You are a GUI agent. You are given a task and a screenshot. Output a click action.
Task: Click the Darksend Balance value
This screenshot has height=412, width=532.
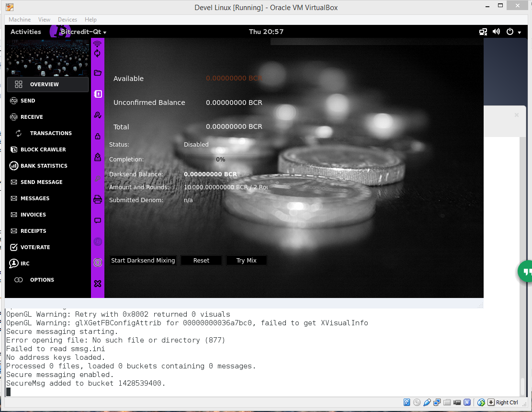[x=210, y=174]
